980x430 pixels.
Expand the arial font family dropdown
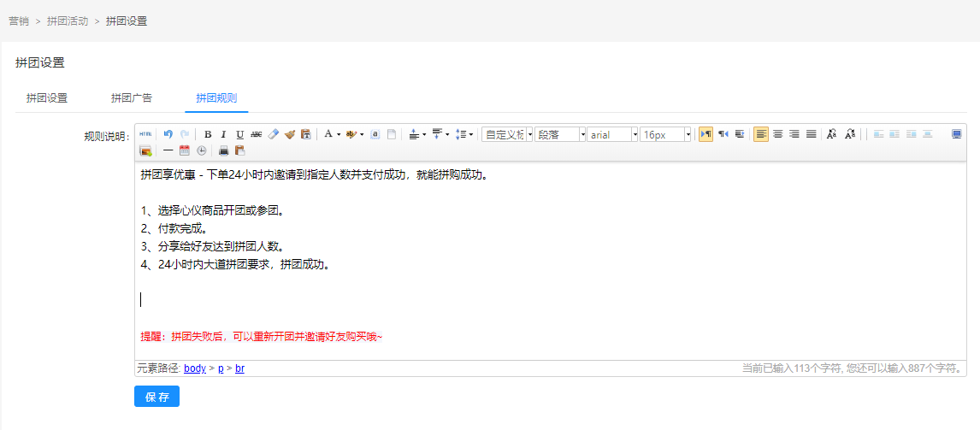635,134
